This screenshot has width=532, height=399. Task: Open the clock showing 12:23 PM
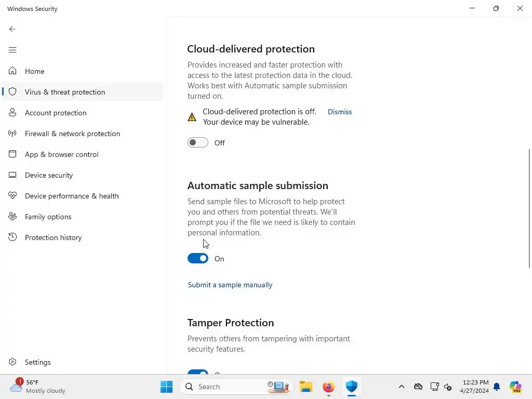[474, 387]
